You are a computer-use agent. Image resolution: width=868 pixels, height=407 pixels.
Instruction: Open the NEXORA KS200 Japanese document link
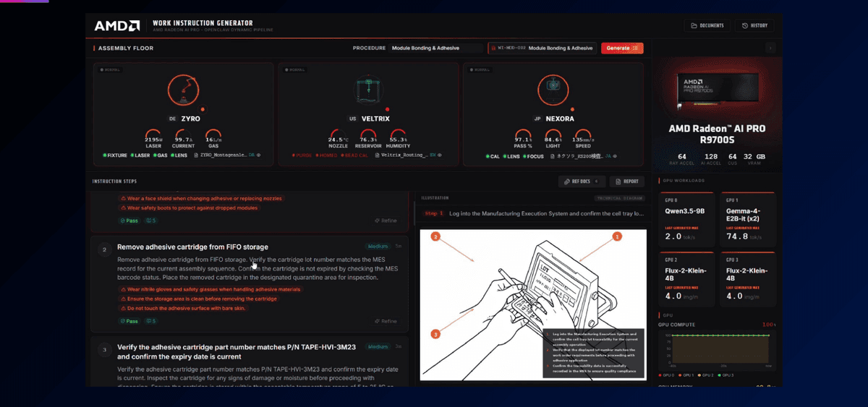pyautogui.click(x=580, y=155)
